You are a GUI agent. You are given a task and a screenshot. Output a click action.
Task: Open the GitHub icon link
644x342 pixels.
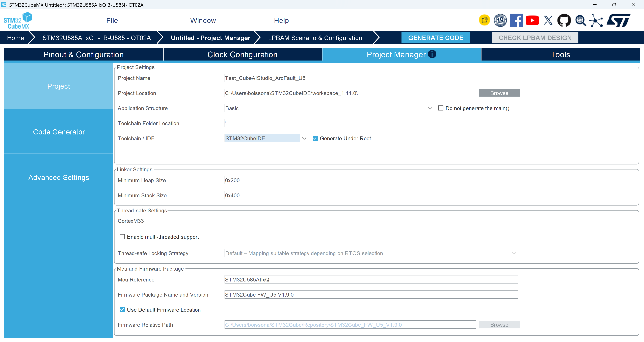coord(564,20)
